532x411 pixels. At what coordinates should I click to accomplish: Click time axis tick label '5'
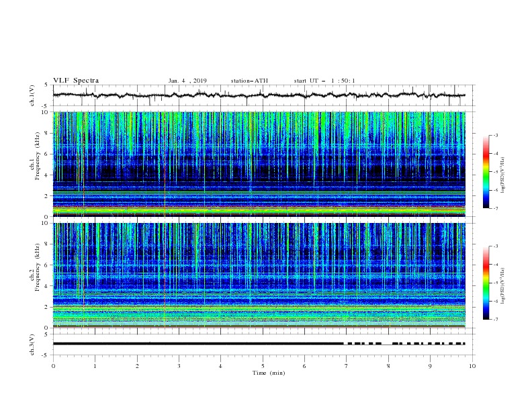(x=263, y=366)
